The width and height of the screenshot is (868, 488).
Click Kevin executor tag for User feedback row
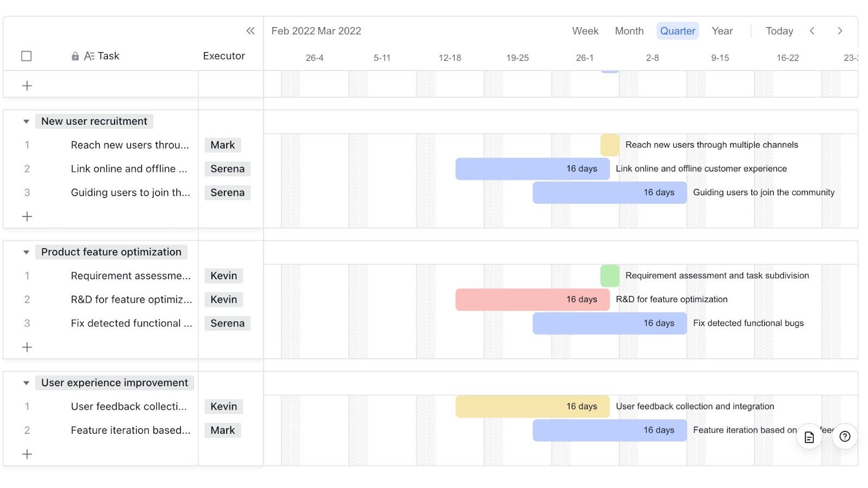[224, 406]
